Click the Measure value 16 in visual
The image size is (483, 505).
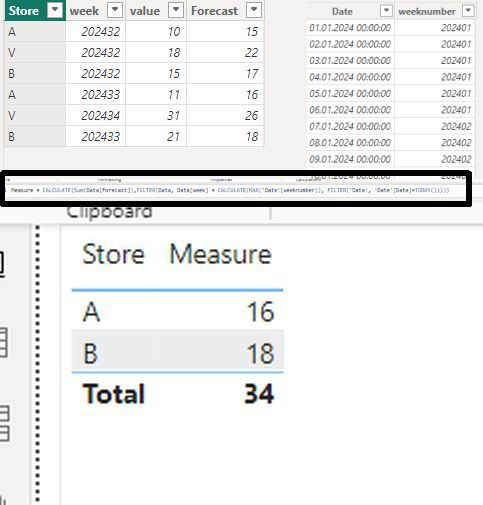click(x=260, y=312)
